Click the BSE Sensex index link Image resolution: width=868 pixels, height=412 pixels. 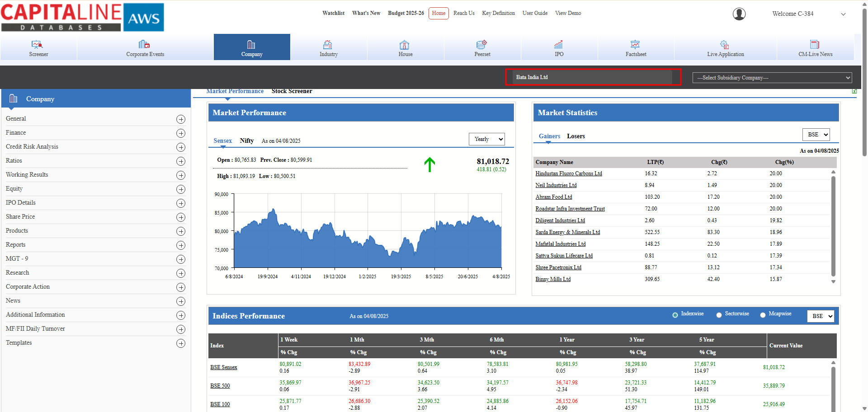[x=223, y=367]
